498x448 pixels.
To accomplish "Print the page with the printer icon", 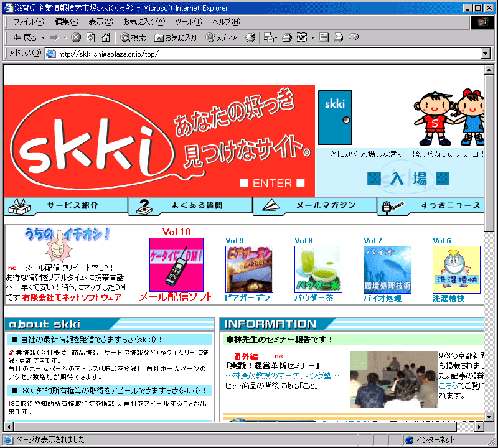I will click(287, 38).
